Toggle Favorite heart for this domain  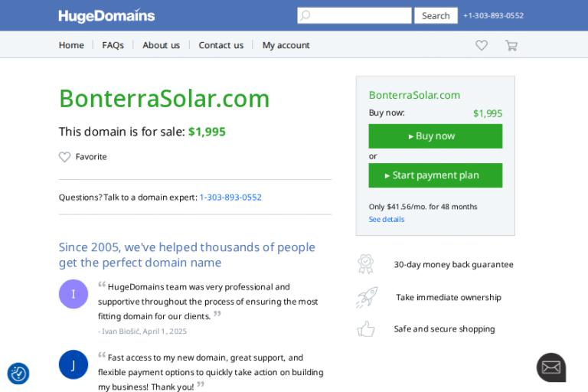click(65, 157)
